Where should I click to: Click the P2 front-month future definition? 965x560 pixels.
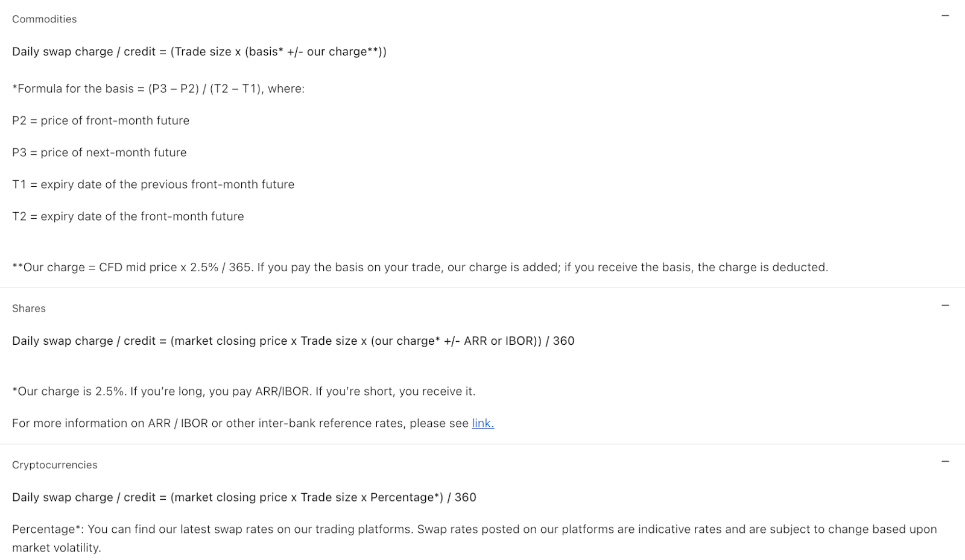point(101,121)
